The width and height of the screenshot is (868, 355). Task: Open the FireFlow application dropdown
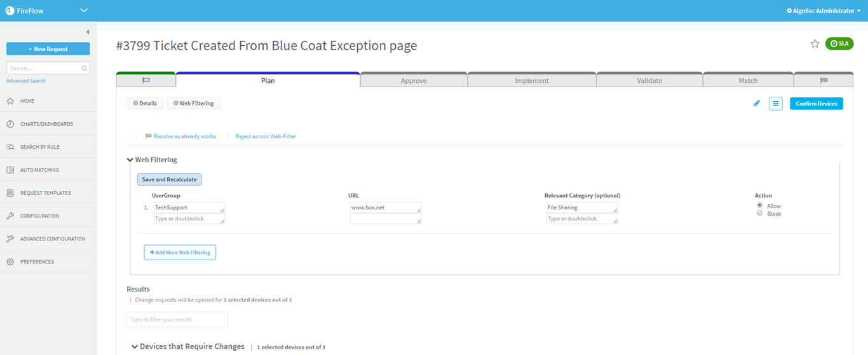[x=84, y=11]
